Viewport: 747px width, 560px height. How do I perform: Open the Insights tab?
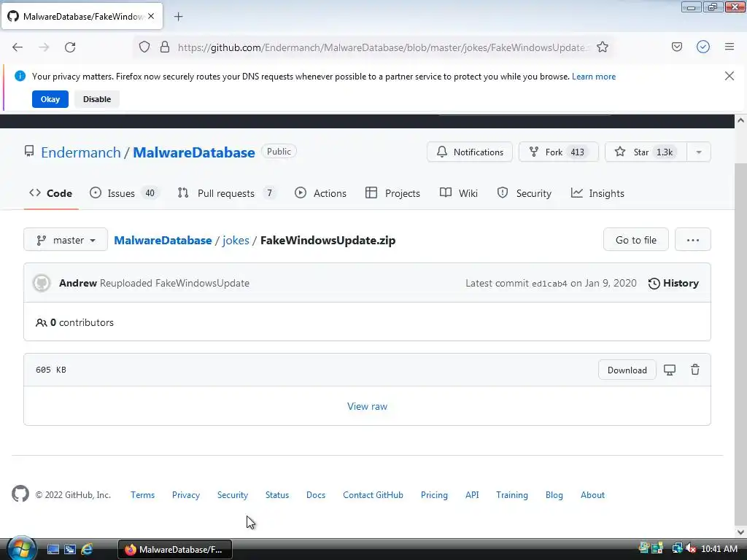pyautogui.click(x=597, y=192)
